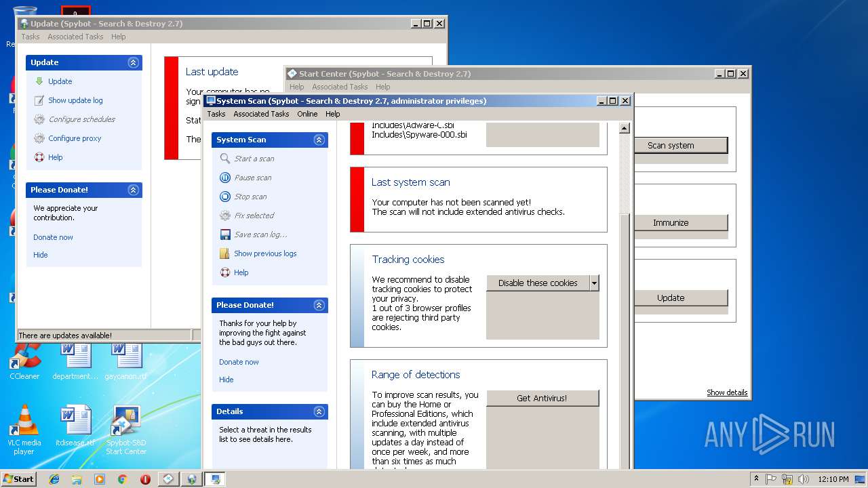Open Help menu in System Scan window
This screenshot has height=488, width=868.
332,114
